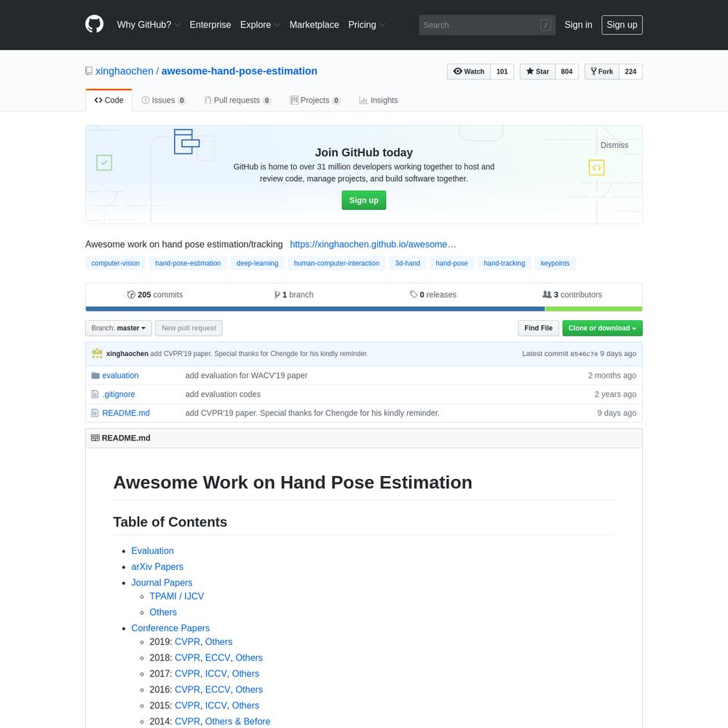
Task: Open the evaluation folder
Action: coord(120,375)
